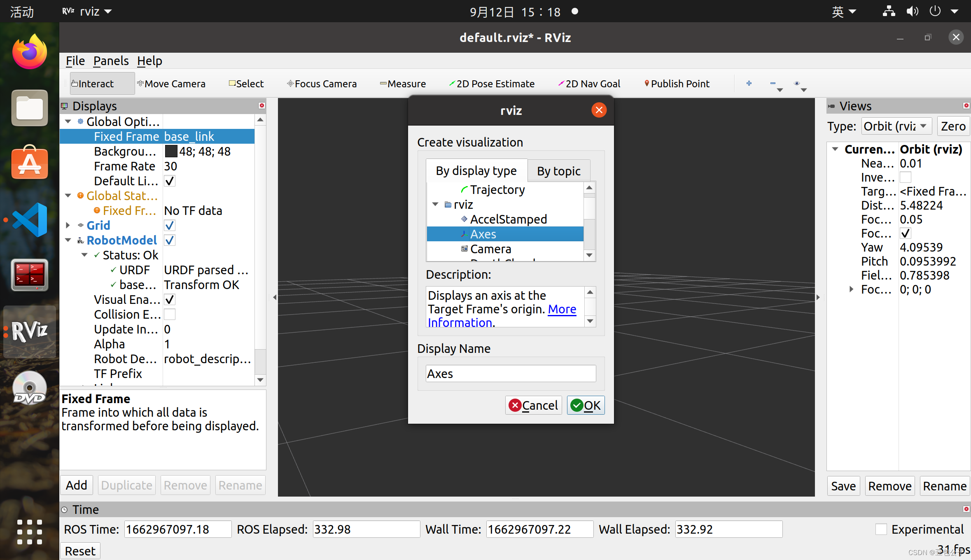Open the More Information link
The width and height of the screenshot is (971, 560).
[x=562, y=309]
